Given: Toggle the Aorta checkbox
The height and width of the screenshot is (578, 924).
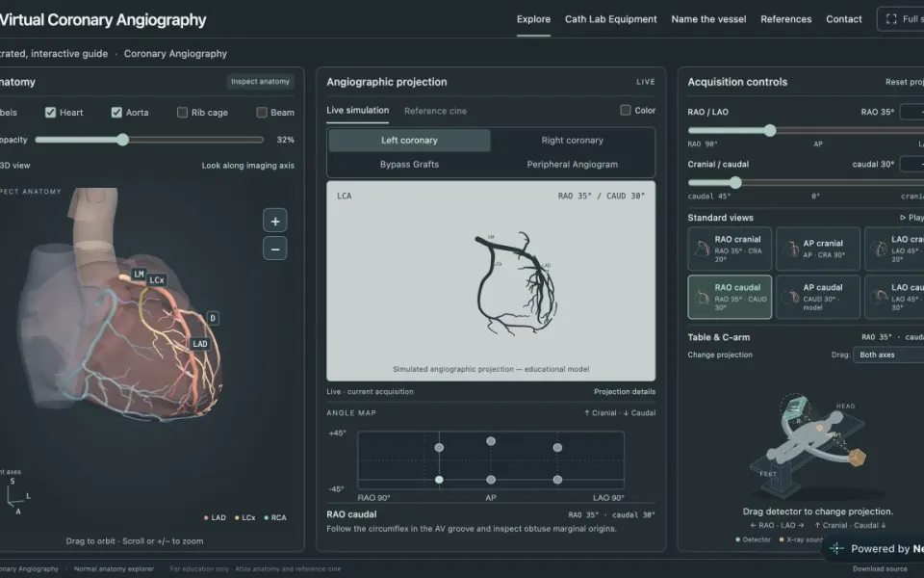Looking at the screenshot, I should 116,112.
